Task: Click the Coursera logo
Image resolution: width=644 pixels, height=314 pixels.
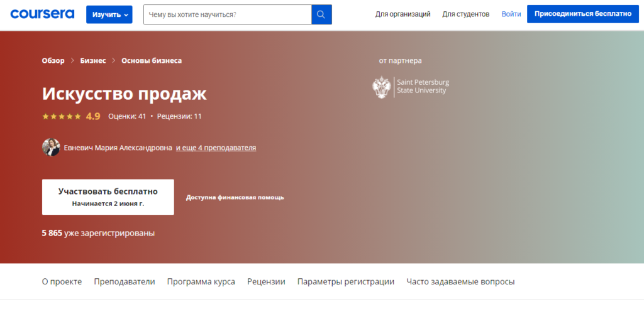Action: click(42, 14)
